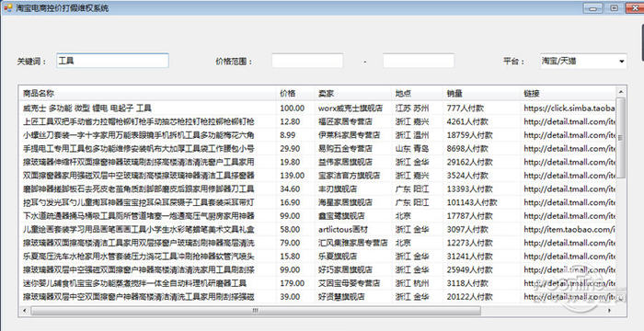Click the horizontal scrollbar left arrow
Screen dimensions: 644x331
(25, 311)
